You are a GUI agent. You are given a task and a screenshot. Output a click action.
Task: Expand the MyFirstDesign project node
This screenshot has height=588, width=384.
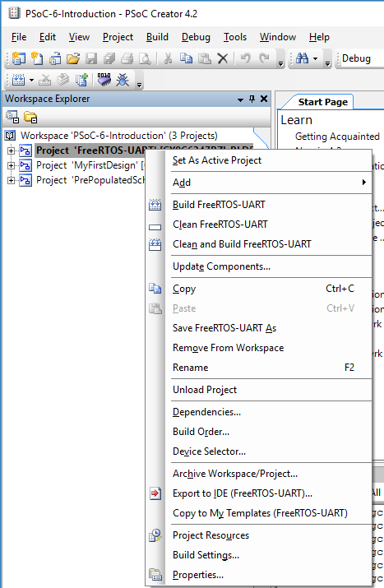tap(11, 165)
